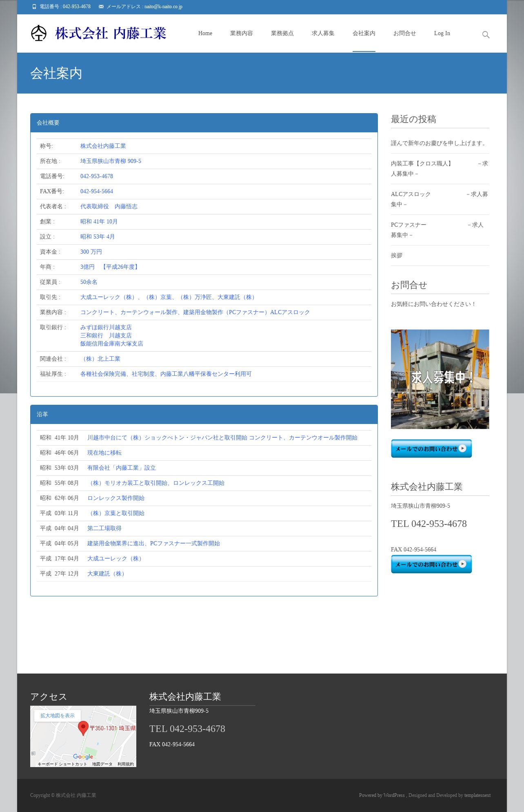The height and width of the screenshot is (812, 524).
Task: Select the お問合せ navigation item
Action: (x=405, y=33)
